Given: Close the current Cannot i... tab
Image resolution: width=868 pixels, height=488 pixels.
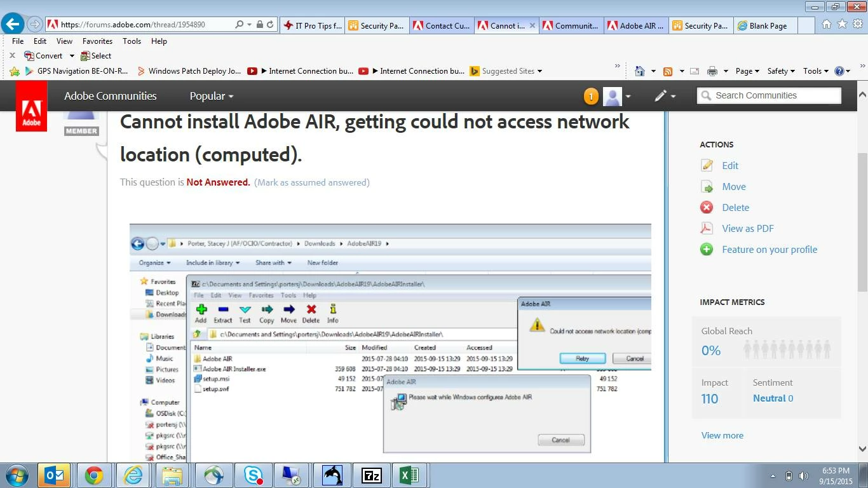Looking at the screenshot, I should pos(532,26).
